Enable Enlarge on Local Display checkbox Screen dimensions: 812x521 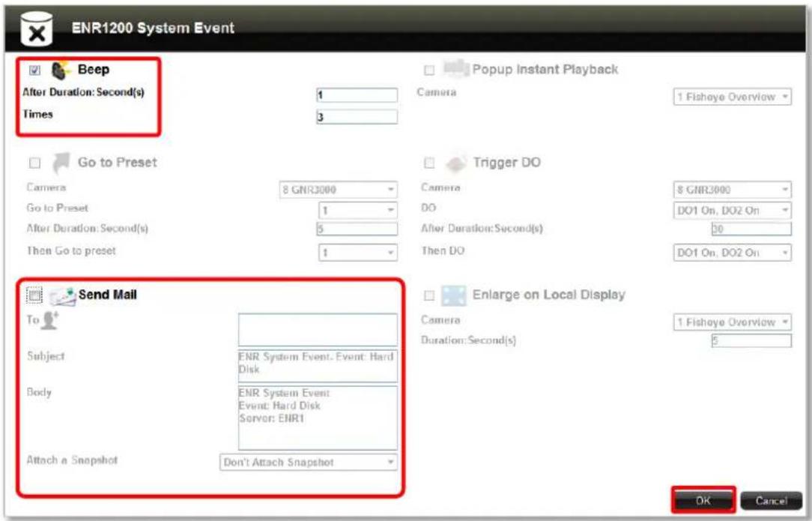(429, 295)
